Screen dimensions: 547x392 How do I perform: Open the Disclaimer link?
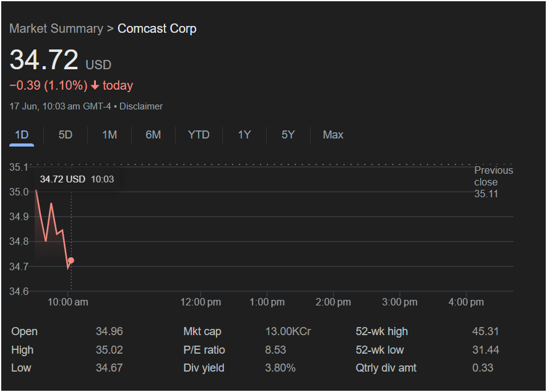tap(141, 106)
